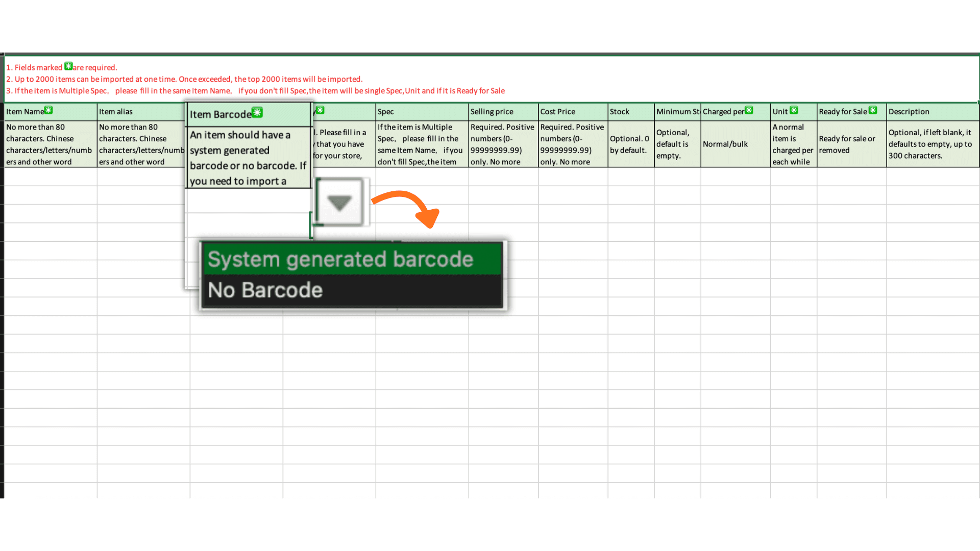This screenshot has width=980, height=551.
Task: Click the asterisk icon beside Ready for Sale
Action: point(873,110)
